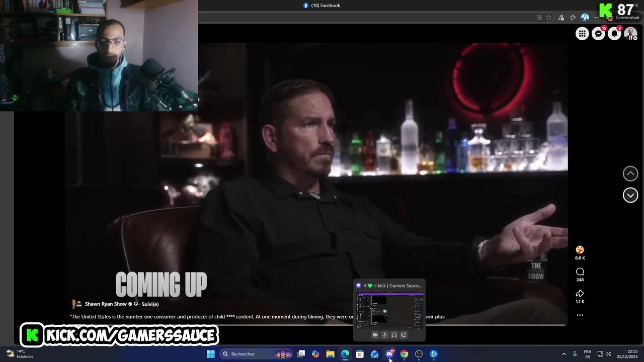This screenshot has height=362, width=644.
Task: Open the blue play app on the taskbar
Action: point(434,354)
